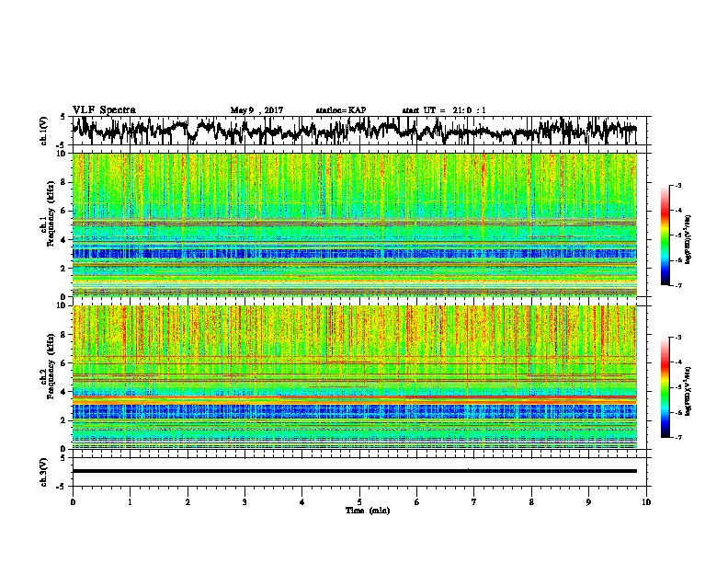
Task: Click the flat ch.3 voltage trace line
Action: [x=355, y=471]
